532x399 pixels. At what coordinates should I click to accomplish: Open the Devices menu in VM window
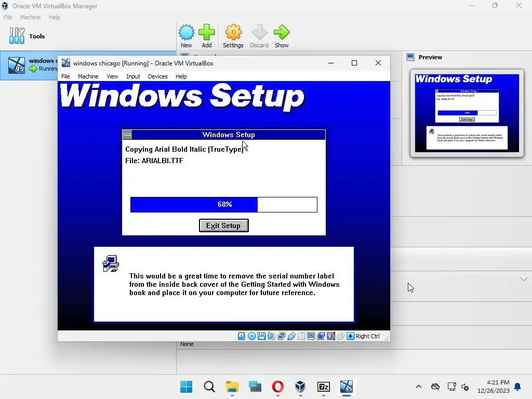pos(157,76)
